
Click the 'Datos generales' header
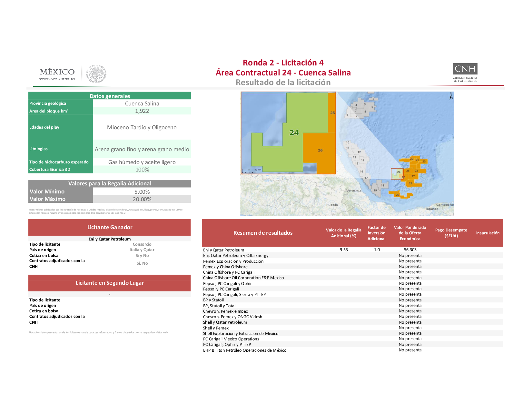tap(110, 96)
